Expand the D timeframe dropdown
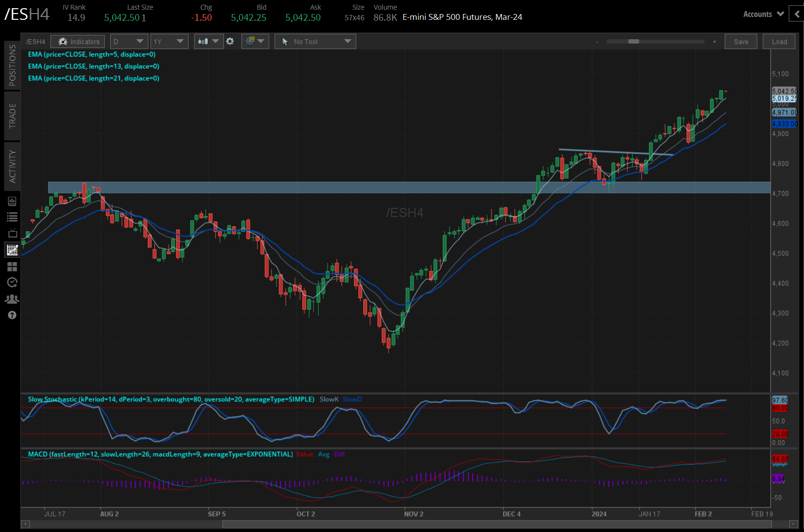Screen dimensions: 804x532 coord(129,41)
